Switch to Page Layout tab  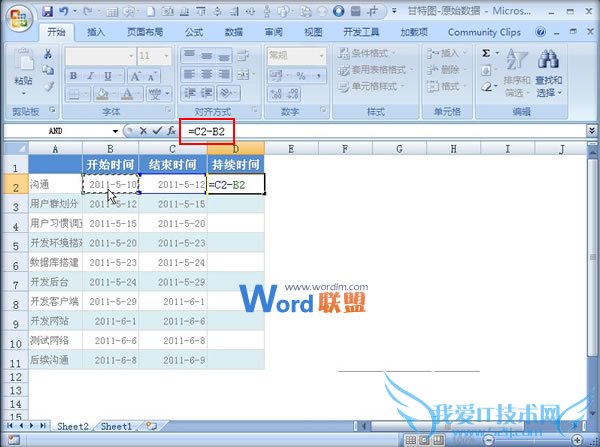coord(145,32)
